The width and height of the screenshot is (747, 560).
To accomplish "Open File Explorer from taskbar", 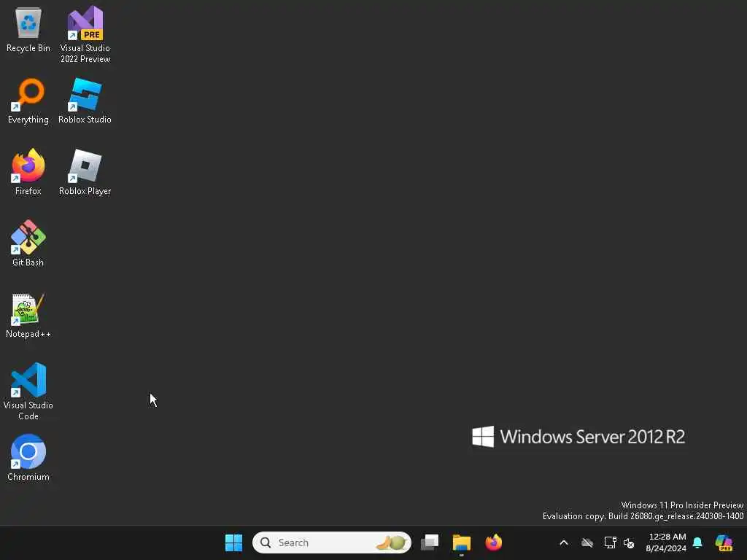I will [461, 542].
